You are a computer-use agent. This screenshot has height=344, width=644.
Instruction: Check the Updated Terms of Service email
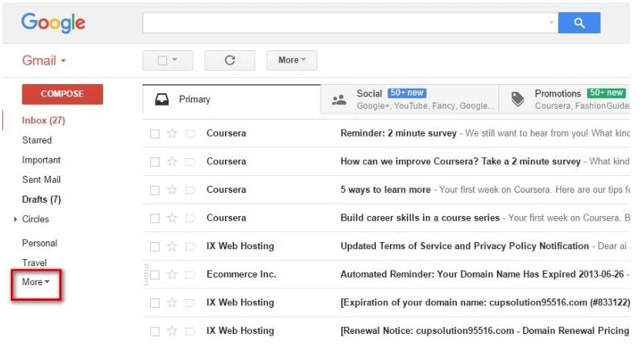point(155,247)
